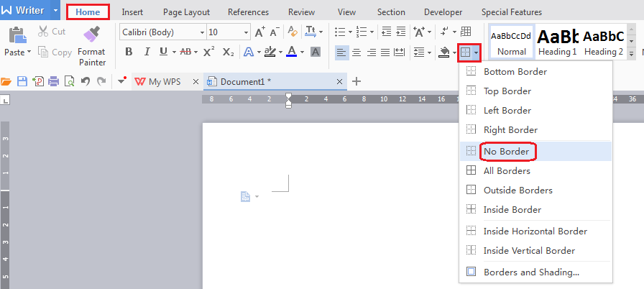Click the Format Painter brush icon
Screen dimensions: 644x289
[x=91, y=35]
